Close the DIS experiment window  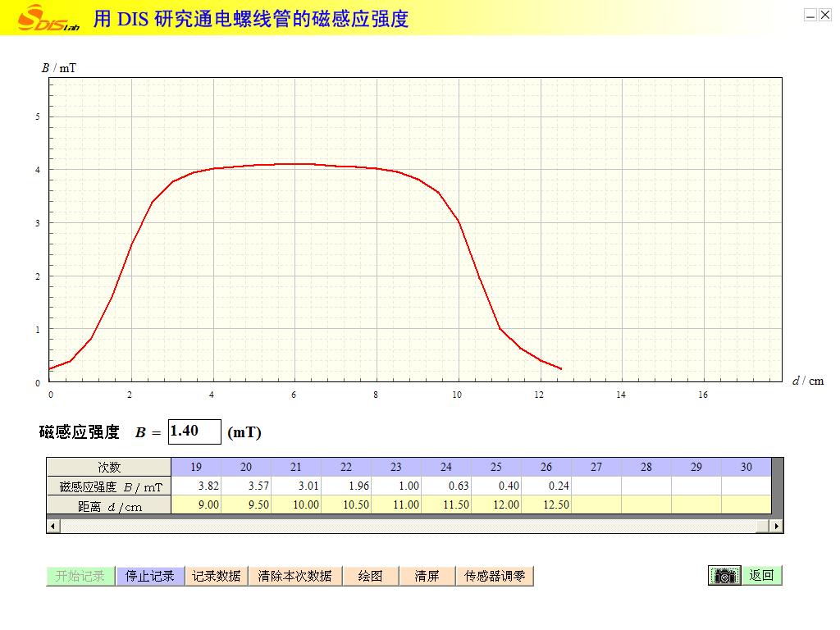tap(825, 15)
